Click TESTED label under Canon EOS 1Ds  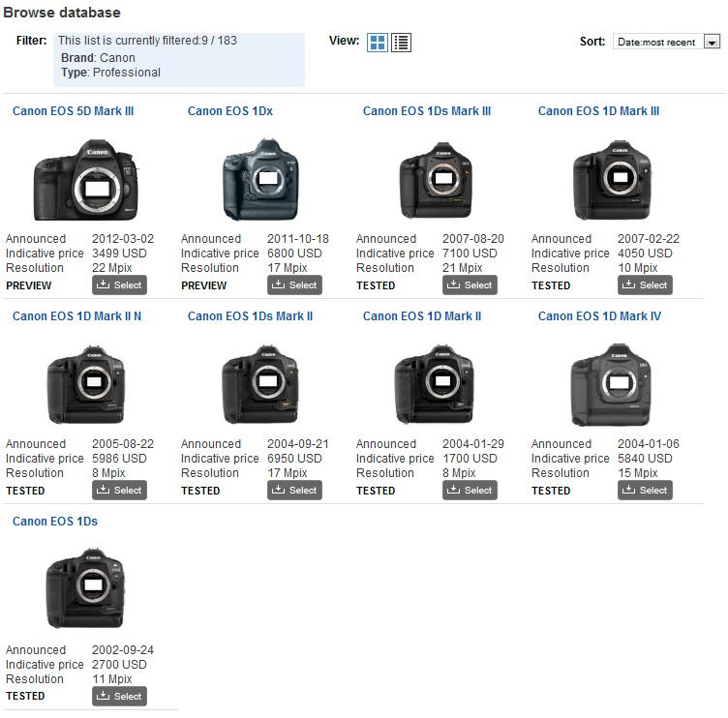(25, 696)
